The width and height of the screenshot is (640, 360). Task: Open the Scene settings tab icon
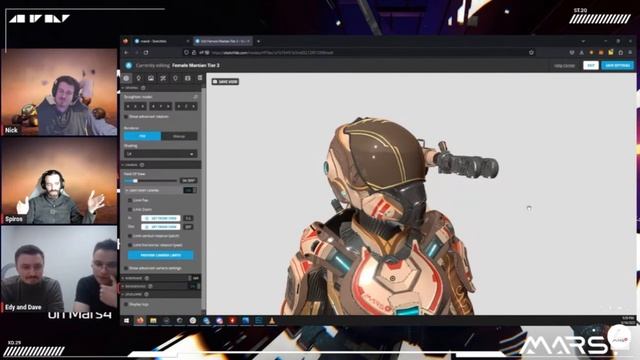coord(127,78)
